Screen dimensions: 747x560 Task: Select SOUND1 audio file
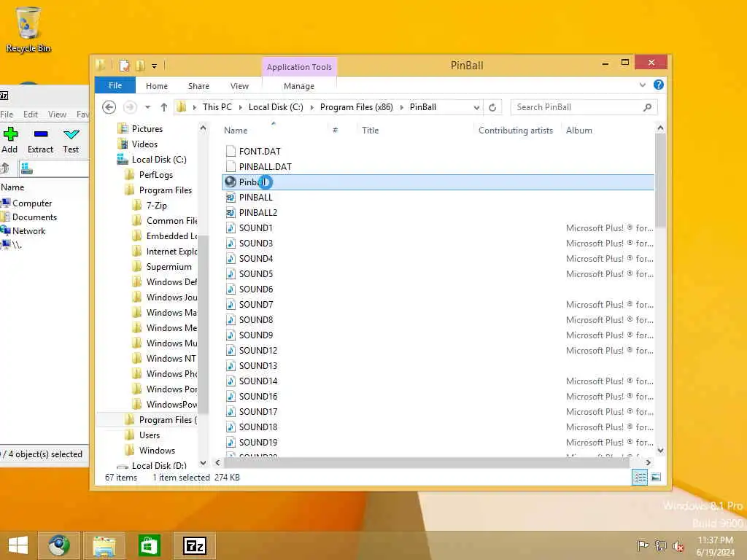(x=255, y=227)
